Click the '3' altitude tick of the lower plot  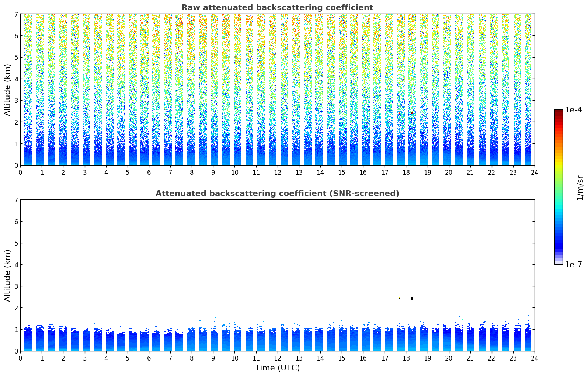[16, 286]
